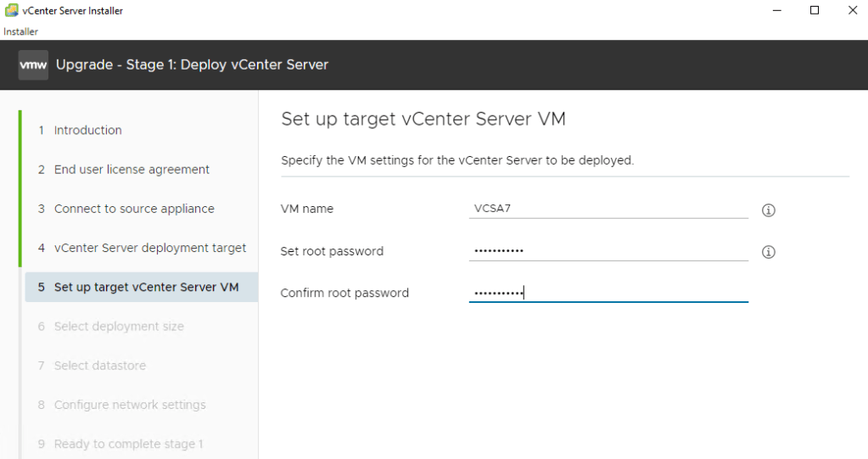Minimize the installer window
Viewport: 868px width, 459px height.
(x=776, y=11)
